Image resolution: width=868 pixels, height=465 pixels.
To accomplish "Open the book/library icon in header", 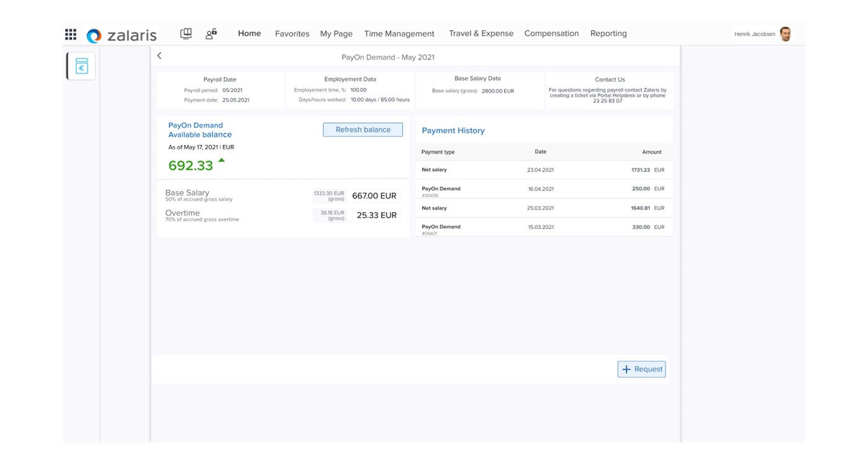I will pos(186,34).
